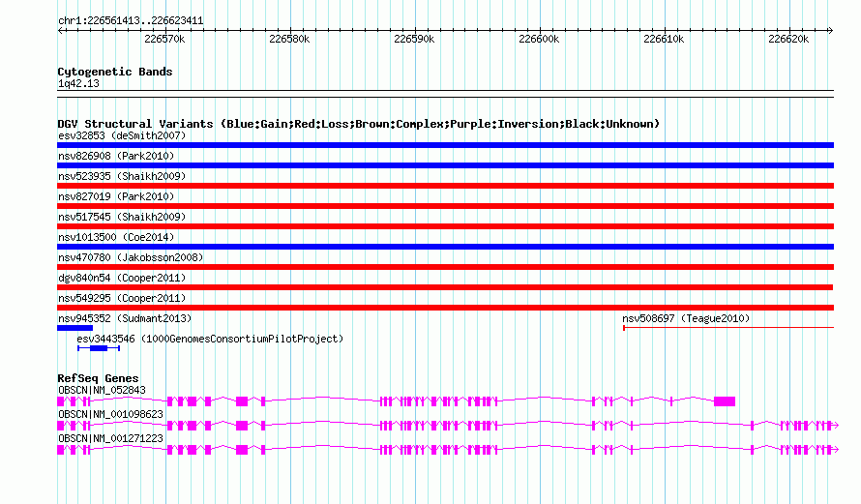
Task: Click the 1q42.13 band label
Action: click(x=78, y=83)
